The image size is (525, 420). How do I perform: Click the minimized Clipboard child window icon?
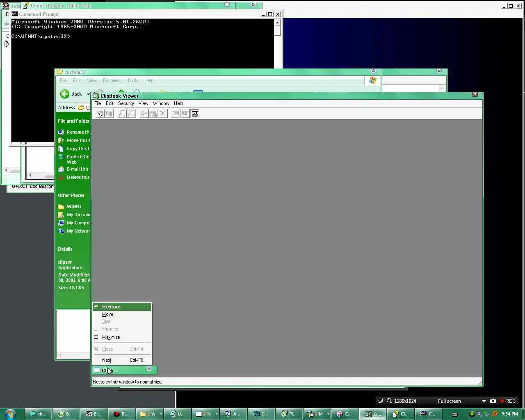(x=97, y=370)
